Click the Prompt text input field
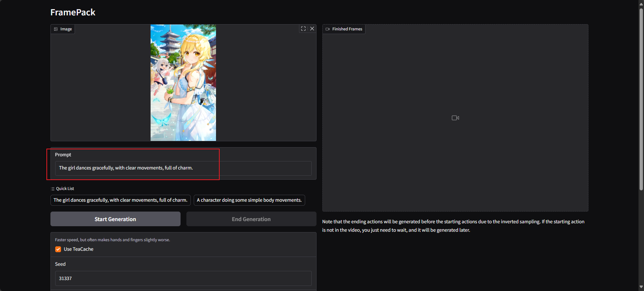This screenshot has height=291, width=644. (x=183, y=168)
